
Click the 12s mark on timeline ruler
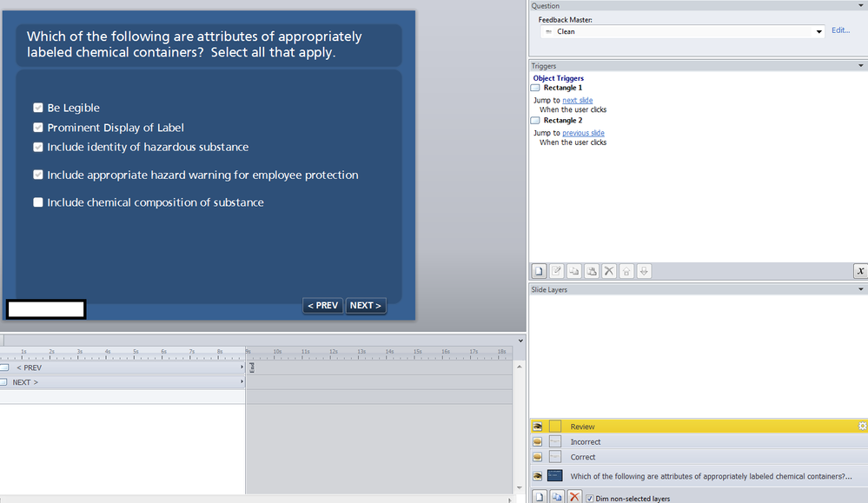(x=334, y=352)
